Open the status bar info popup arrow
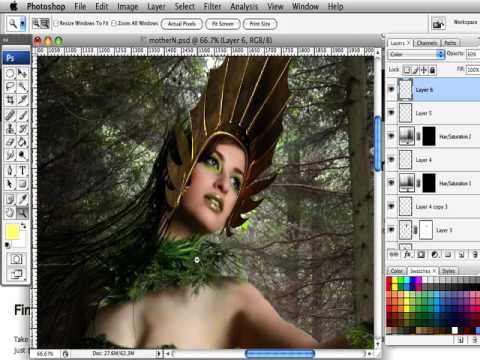This screenshot has height=360, width=480. pos(159,353)
